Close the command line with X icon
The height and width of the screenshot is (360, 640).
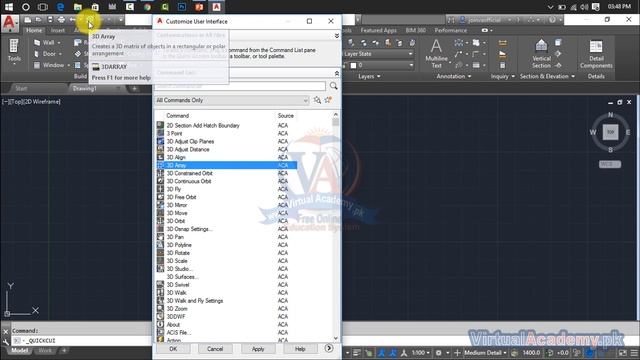coord(6,331)
